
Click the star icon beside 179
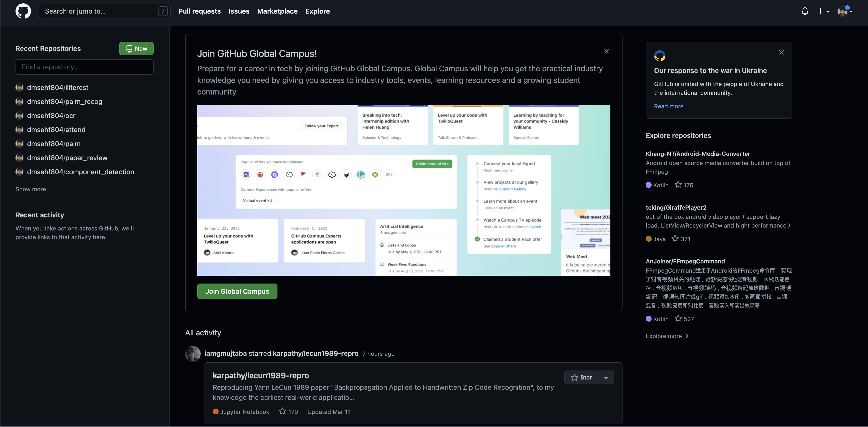[282, 411]
